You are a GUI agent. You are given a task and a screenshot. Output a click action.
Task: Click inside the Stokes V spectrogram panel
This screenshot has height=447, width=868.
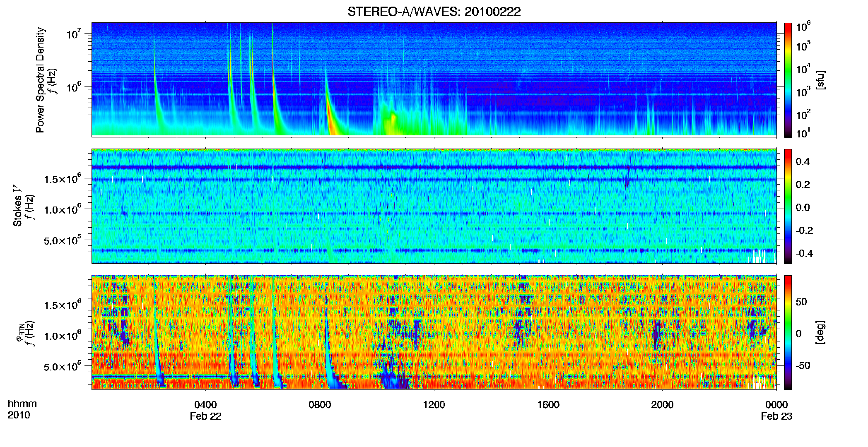point(434,206)
